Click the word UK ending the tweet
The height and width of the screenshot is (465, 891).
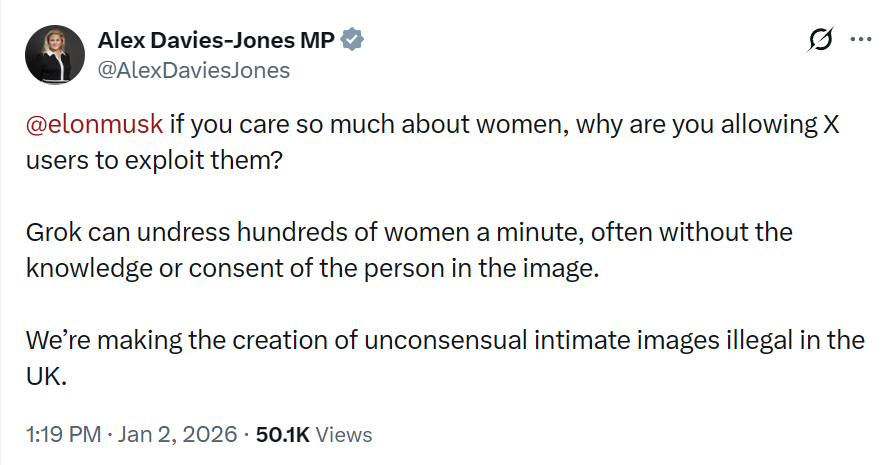point(46,378)
